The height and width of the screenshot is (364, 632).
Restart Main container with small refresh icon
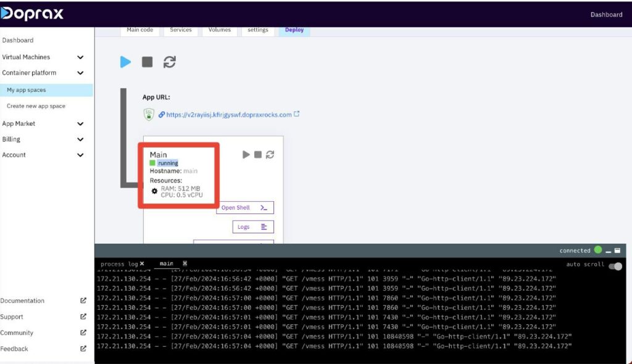[x=270, y=154]
